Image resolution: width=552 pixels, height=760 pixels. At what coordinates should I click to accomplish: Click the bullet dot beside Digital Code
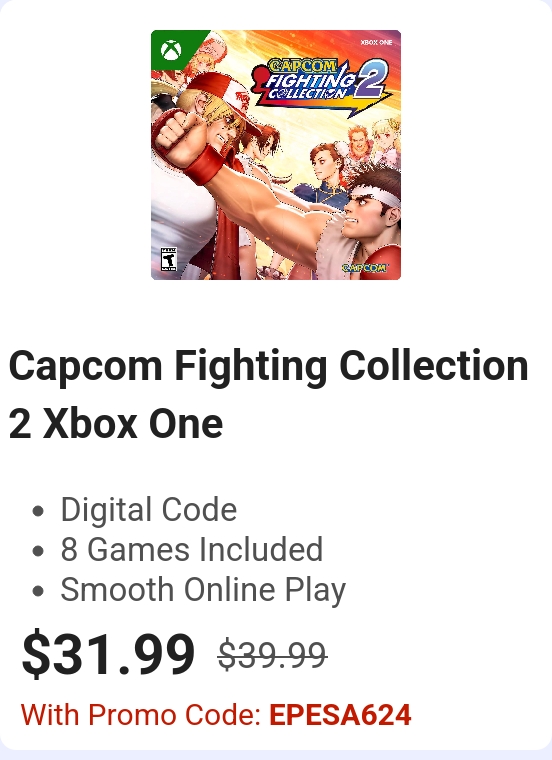point(38,511)
